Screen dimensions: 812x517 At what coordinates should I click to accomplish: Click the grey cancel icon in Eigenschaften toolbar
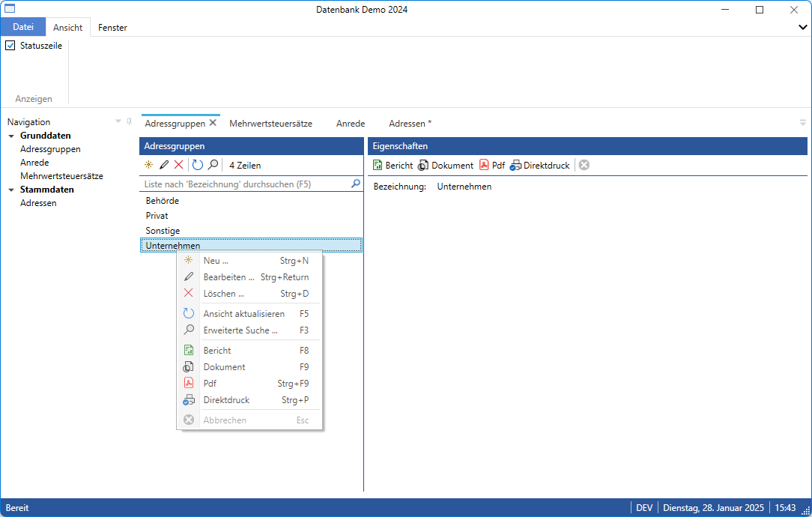click(584, 165)
